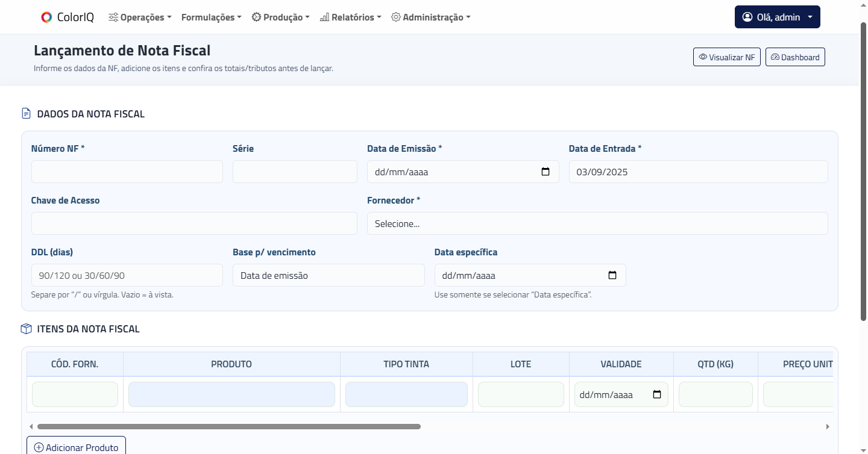Image resolution: width=868 pixels, height=454 pixels.
Task: Open the Produção menu
Action: tap(280, 17)
